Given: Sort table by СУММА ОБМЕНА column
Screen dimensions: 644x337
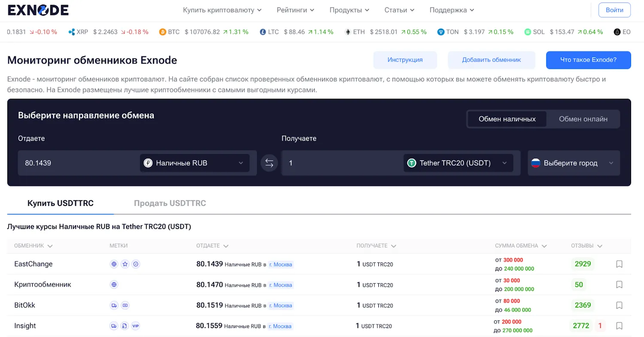Looking at the screenshot, I should pos(521,246).
